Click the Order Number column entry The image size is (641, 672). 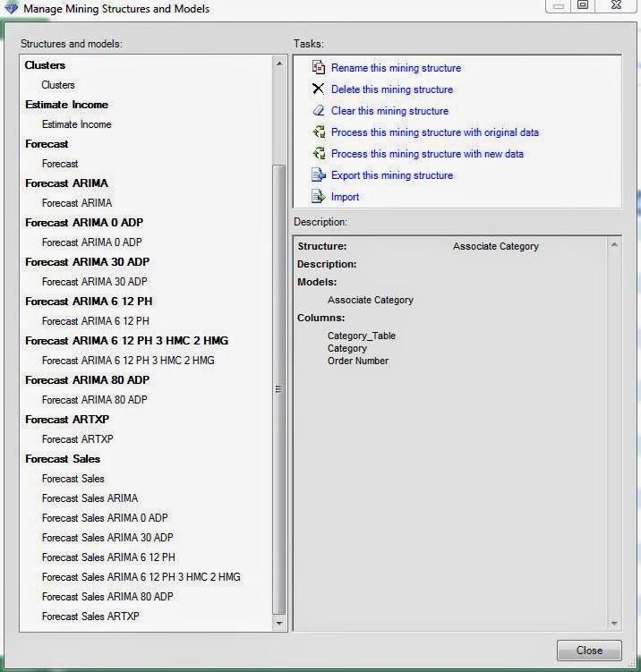358,361
